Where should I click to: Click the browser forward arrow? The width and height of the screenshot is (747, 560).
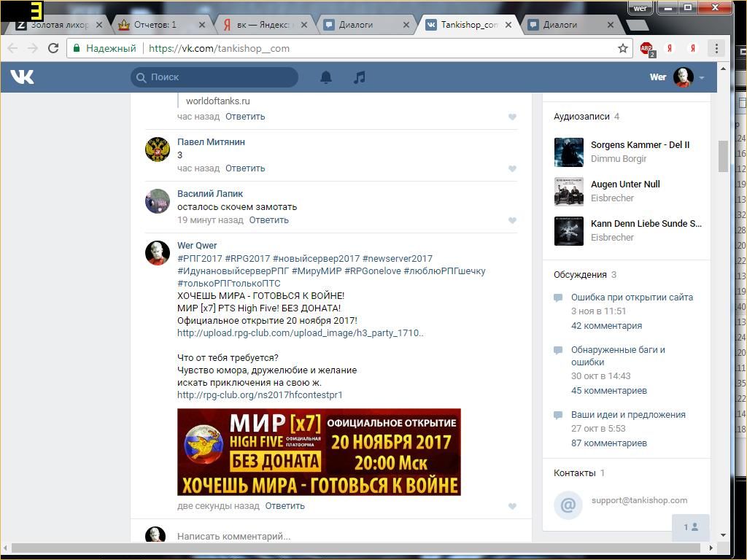pyautogui.click(x=32, y=48)
